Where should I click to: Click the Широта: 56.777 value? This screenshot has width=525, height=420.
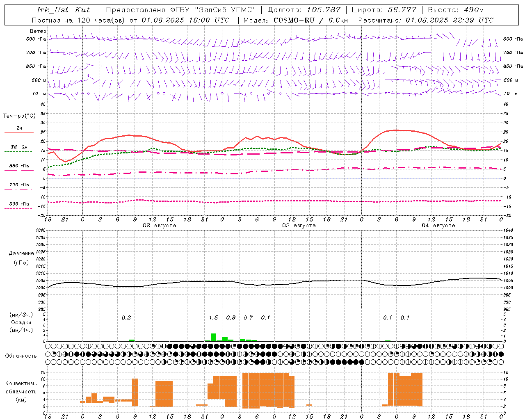coord(384,10)
